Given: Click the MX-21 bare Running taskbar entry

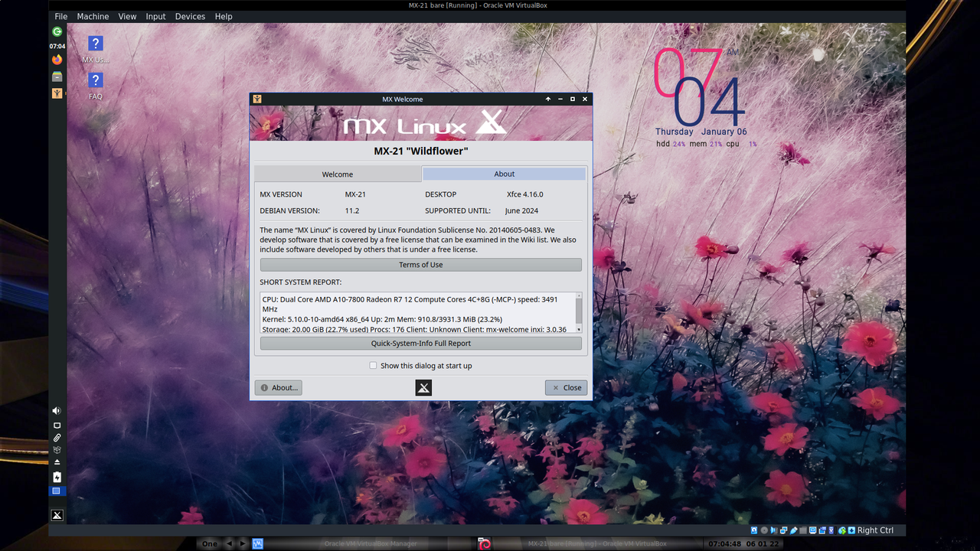Looking at the screenshot, I should tap(597, 544).
